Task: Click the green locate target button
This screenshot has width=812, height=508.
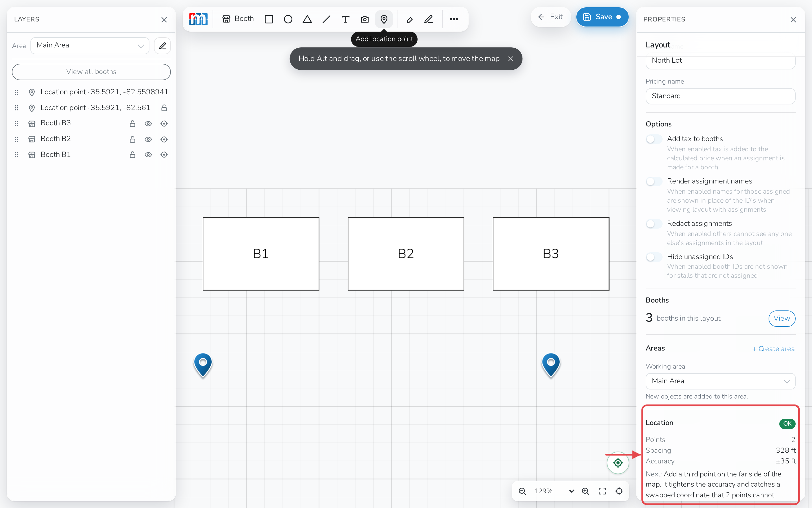Action: click(618, 463)
